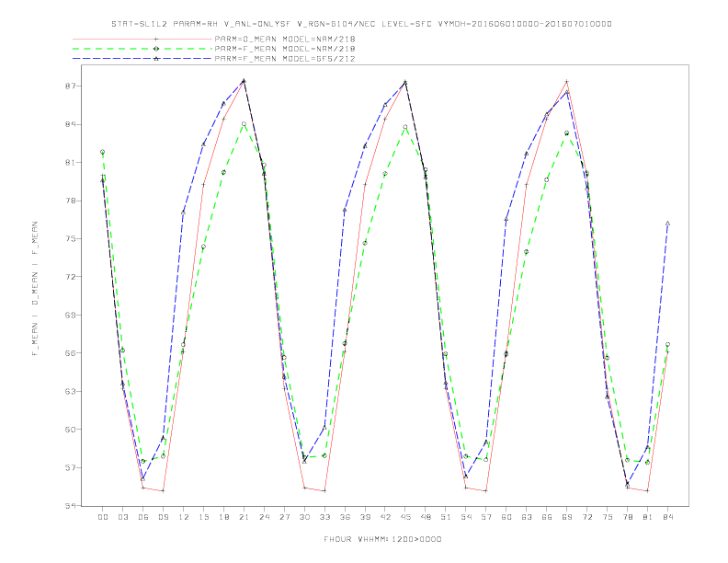Click the green NAM circle marker at hour 69

[x=567, y=133]
